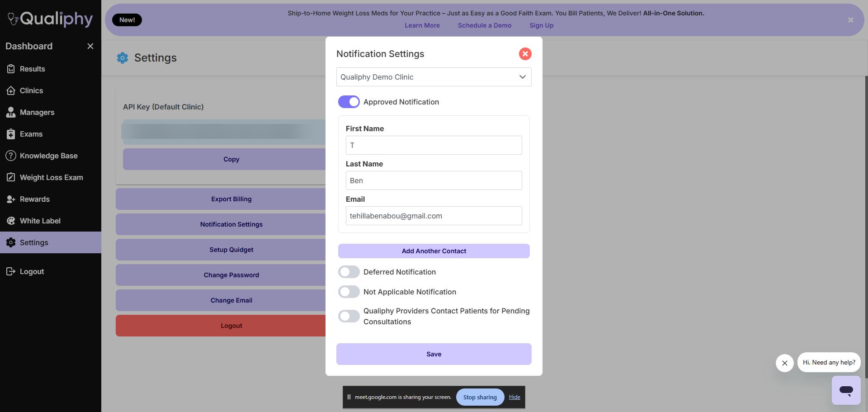
Task: Click the Exams clipboard icon
Action: click(x=11, y=134)
